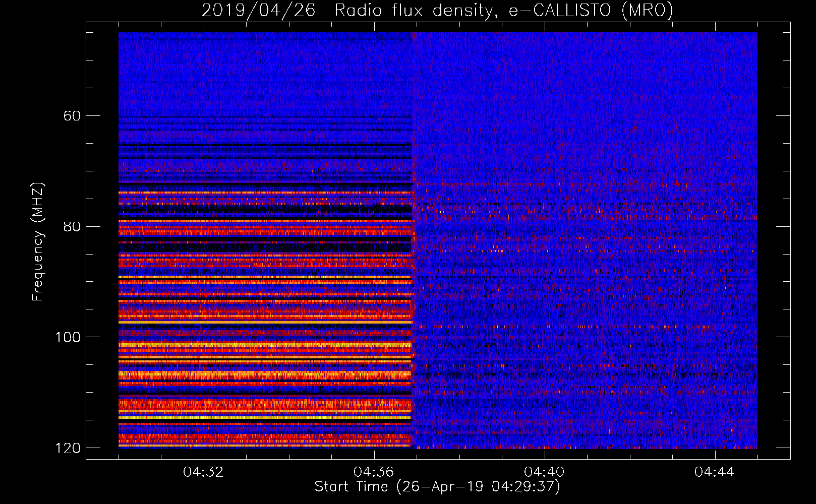816x504 pixels.
Task: Click the 120 frequency tick label
Action: [x=68, y=448]
